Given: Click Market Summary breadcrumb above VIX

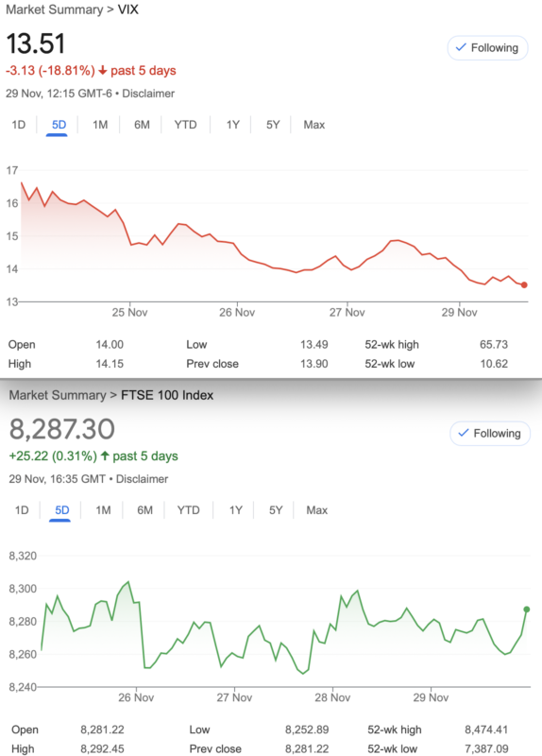Looking at the screenshot, I should (x=55, y=9).
